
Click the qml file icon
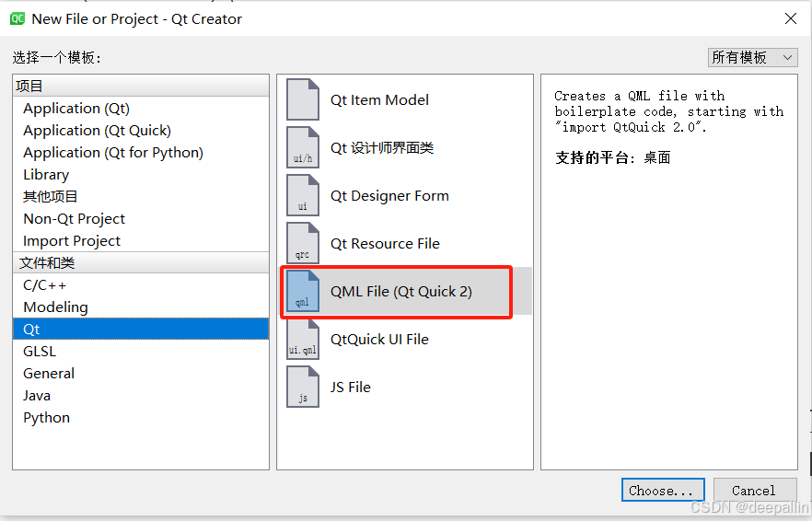(x=303, y=291)
